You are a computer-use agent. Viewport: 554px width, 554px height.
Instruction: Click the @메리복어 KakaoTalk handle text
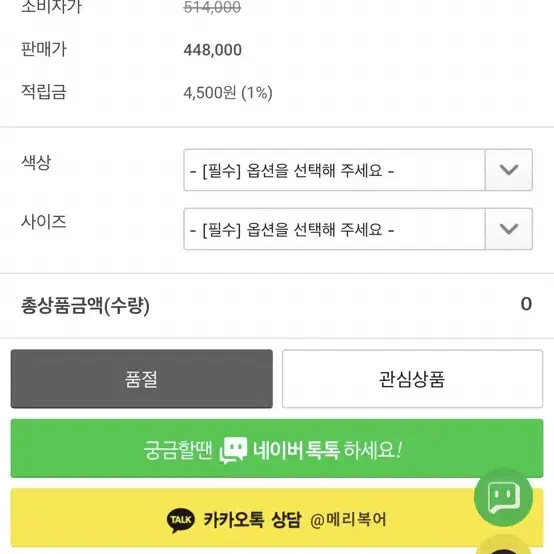[348, 520]
